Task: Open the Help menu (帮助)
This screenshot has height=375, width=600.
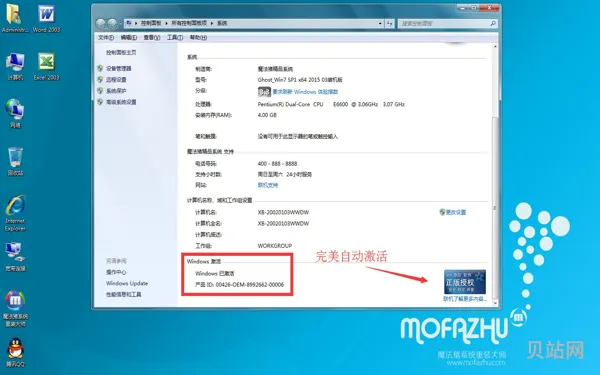Action: [x=198, y=38]
